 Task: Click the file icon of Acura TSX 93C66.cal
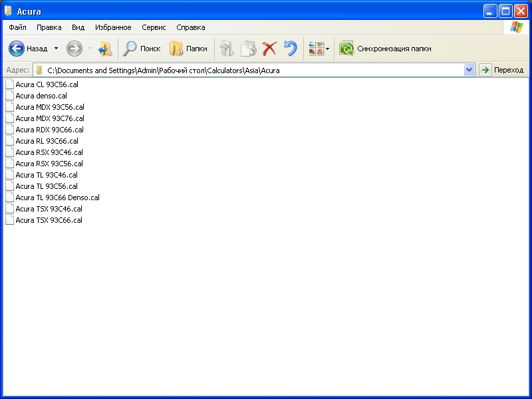coord(10,220)
